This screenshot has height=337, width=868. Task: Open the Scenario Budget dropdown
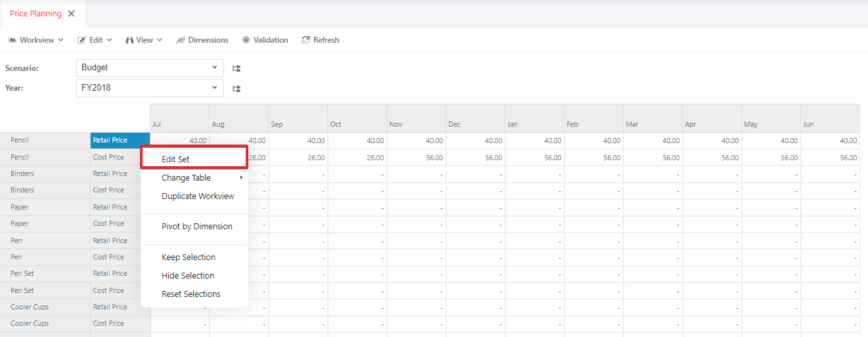tap(150, 68)
